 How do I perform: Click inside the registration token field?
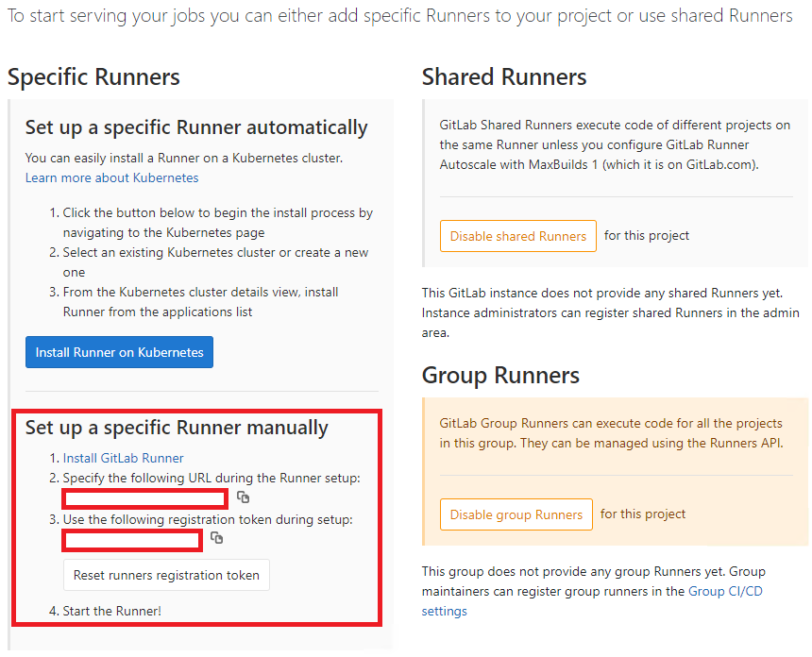[130, 540]
